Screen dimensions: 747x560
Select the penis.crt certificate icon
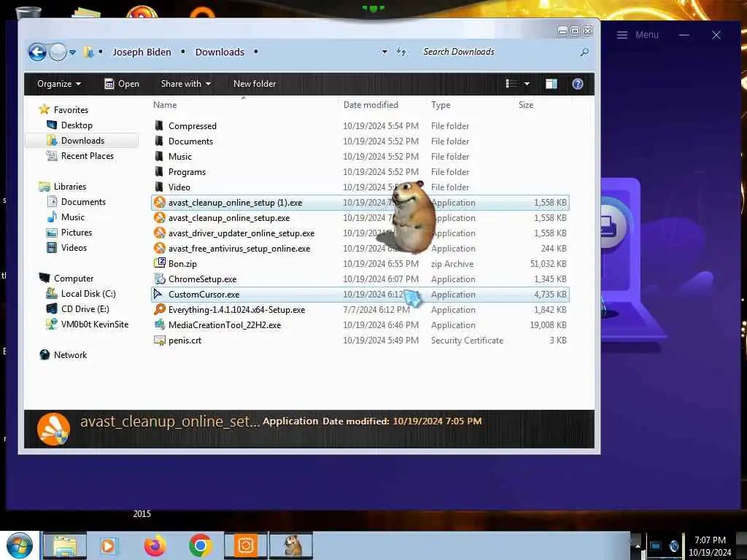[x=160, y=340]
